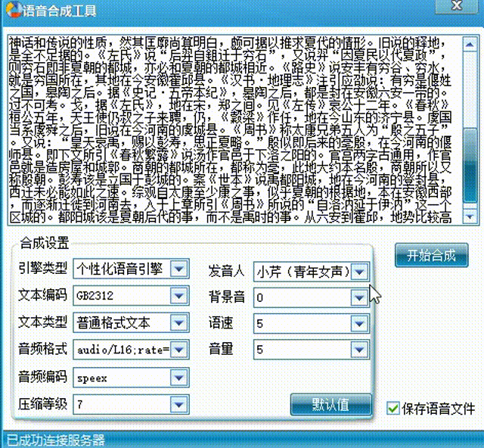This screenshot has width=484, height=448.
Task: Expand the 音频格式 dropdown arrow
Action: 179,350
